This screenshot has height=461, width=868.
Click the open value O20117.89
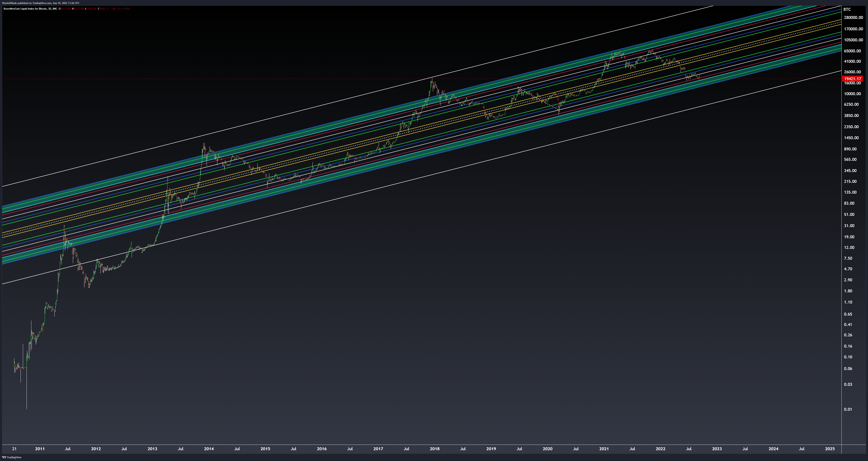coord(65,9)
